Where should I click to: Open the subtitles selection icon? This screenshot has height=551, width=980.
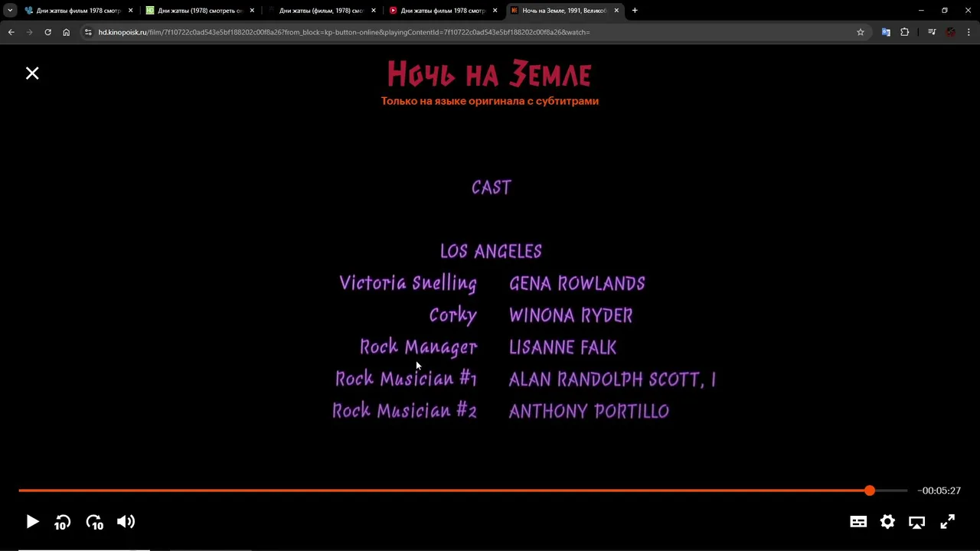[858, 522]
